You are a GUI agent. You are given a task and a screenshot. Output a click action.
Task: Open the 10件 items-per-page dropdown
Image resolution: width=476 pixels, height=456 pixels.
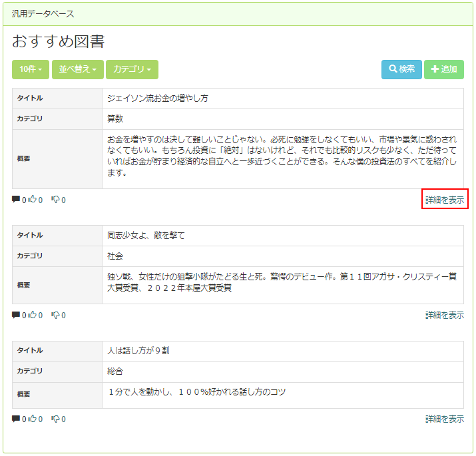(31, 69)
